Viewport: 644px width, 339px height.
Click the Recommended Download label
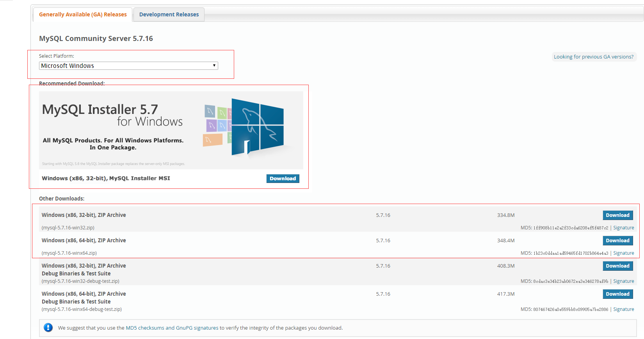tap(72, 83)
